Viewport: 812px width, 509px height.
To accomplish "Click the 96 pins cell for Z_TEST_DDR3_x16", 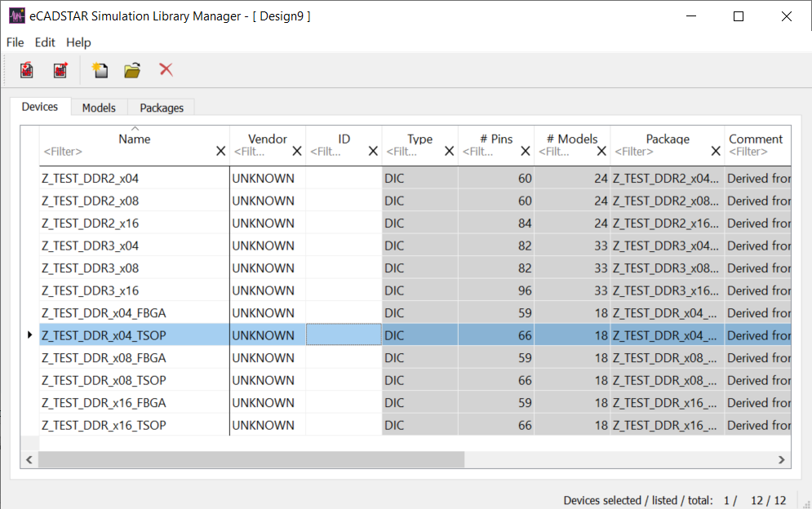I will pyautogui.click(x=496, y=290).
